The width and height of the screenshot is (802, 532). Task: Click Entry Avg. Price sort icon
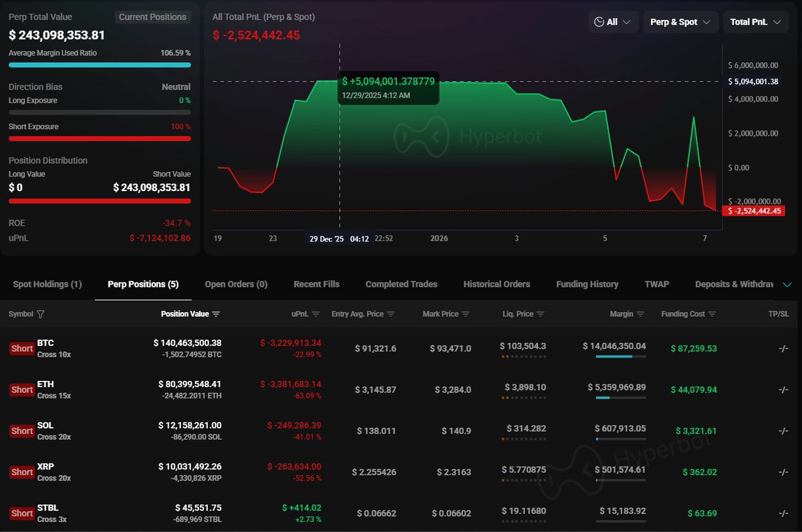(x=391, y=314)
